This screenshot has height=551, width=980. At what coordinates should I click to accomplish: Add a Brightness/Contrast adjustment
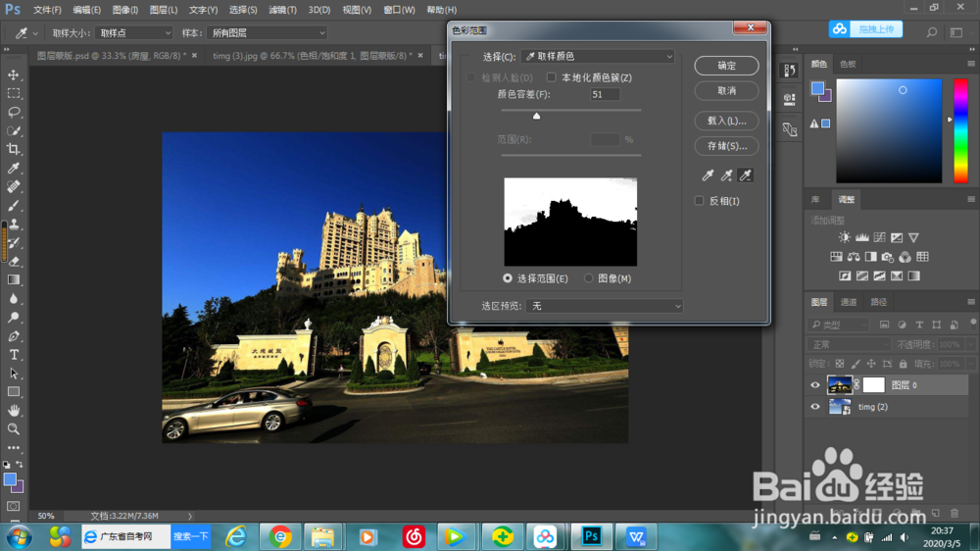pos(845,237)
